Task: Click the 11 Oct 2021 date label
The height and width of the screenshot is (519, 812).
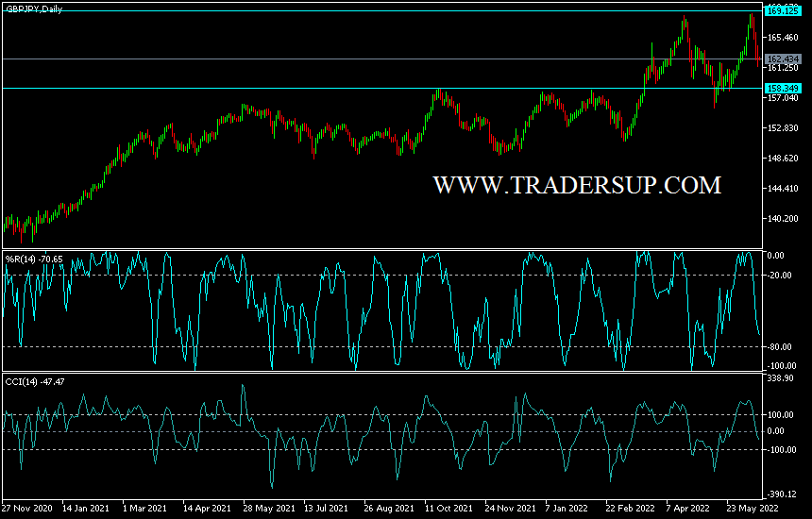Action: [x=449, y=508]
